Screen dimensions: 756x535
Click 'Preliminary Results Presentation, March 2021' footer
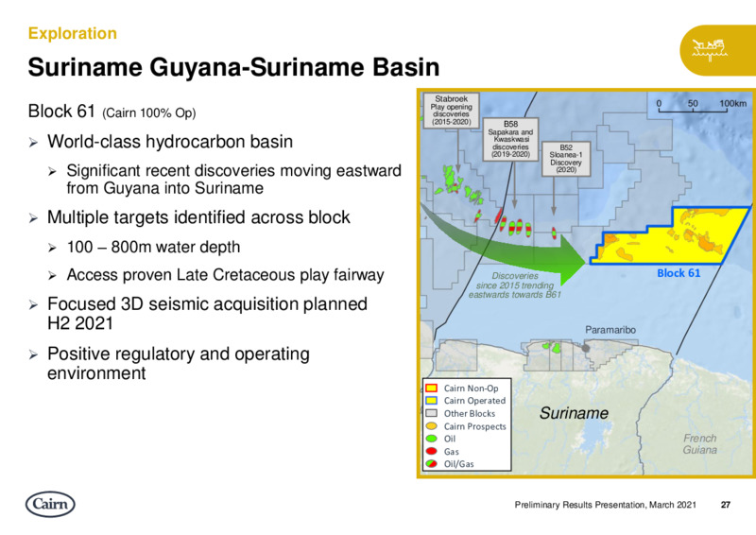(x=605, y=505)
